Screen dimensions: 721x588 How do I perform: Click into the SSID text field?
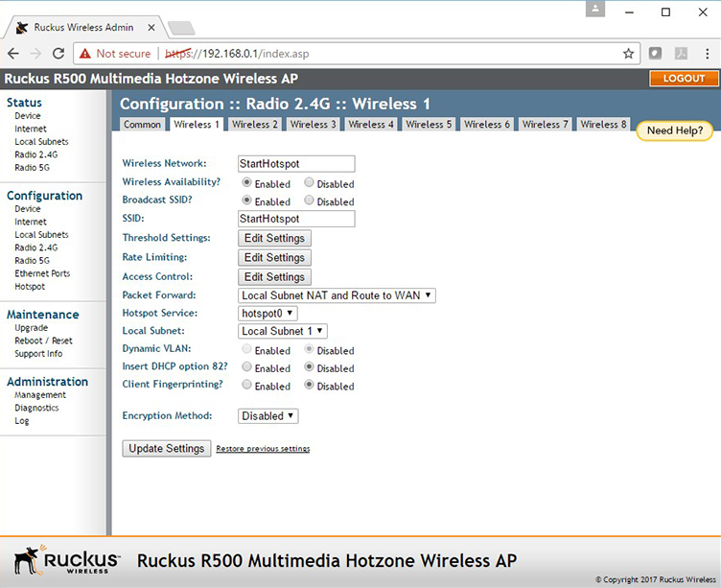pos(296,220)
